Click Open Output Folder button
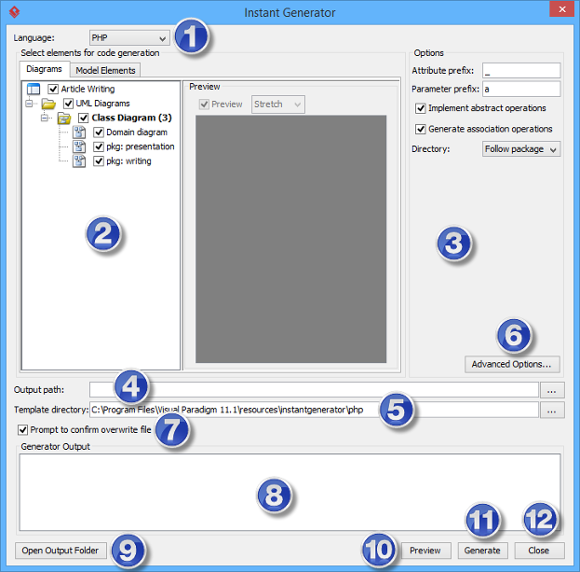Image resolution: width=580 pixels, height=572 pixels. click(60, 551)
